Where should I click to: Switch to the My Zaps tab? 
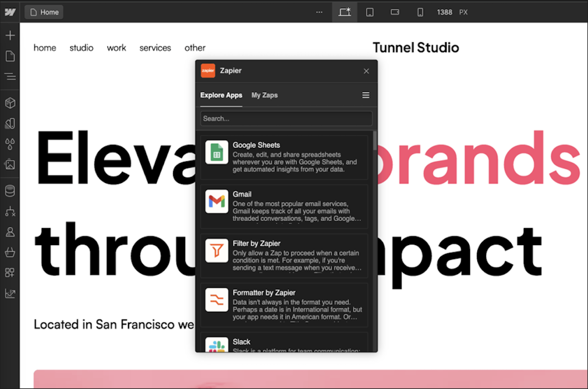click(x=264, y=95)
